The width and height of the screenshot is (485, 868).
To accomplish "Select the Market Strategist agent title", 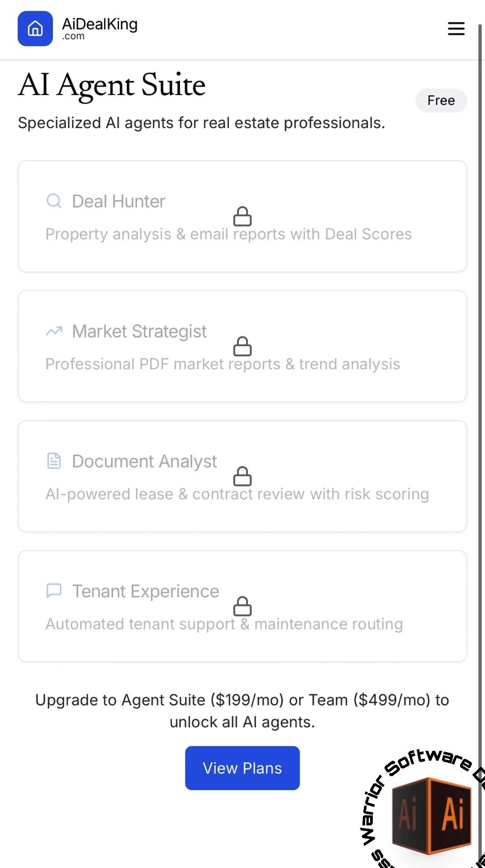I will pos(139,331).
